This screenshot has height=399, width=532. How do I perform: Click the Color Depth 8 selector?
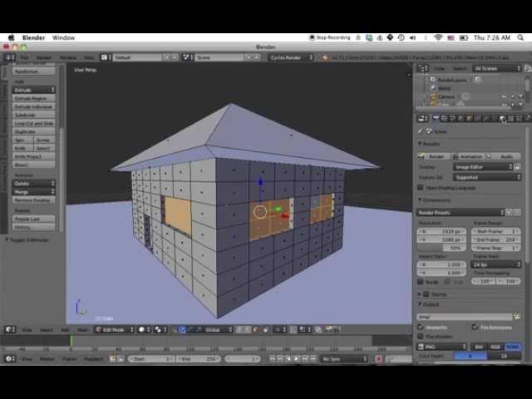470,356
